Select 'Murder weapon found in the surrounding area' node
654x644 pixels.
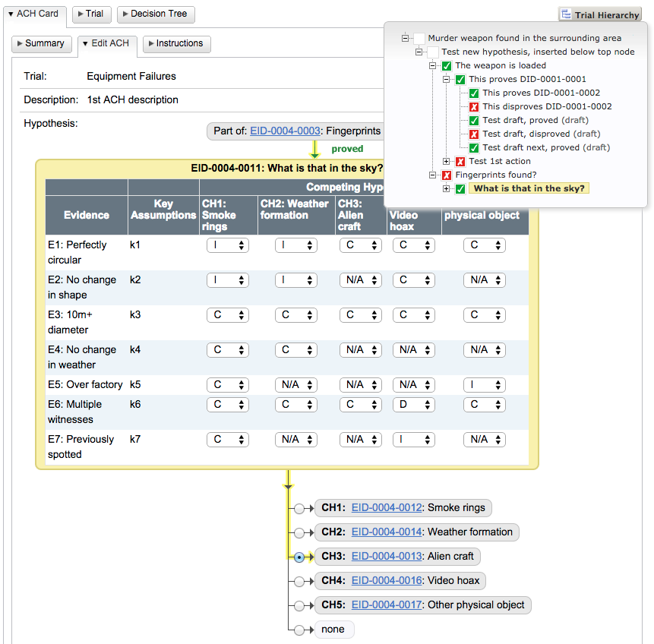pyautogui.click(x=524, y=38)
